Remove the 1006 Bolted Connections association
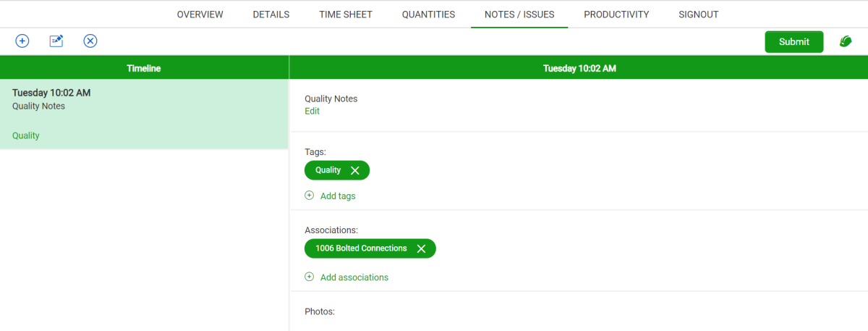 click(421, 248)
